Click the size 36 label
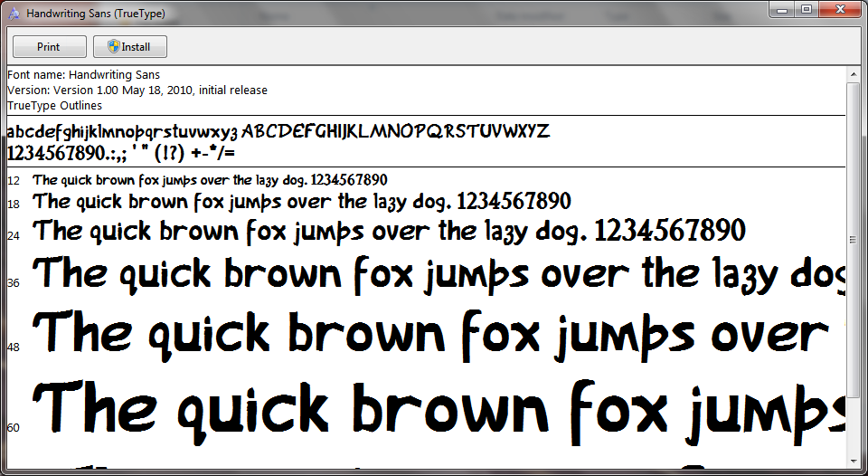 pos(14,283)
